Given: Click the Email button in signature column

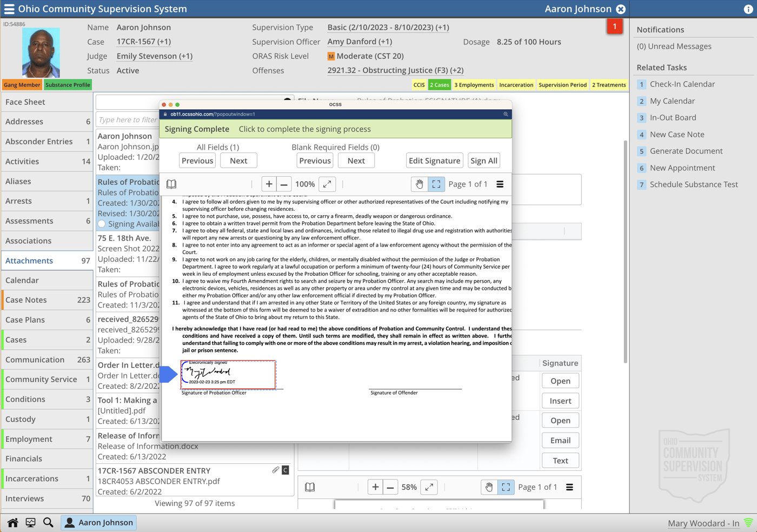Looking at the screenshot, I should pos(560,441).
